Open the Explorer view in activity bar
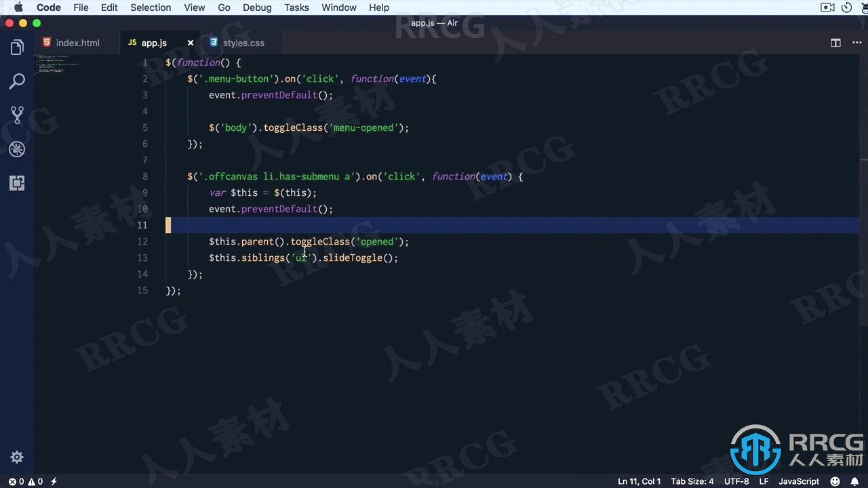This screenshot has width=868, height=488. (x=17, y=47)
